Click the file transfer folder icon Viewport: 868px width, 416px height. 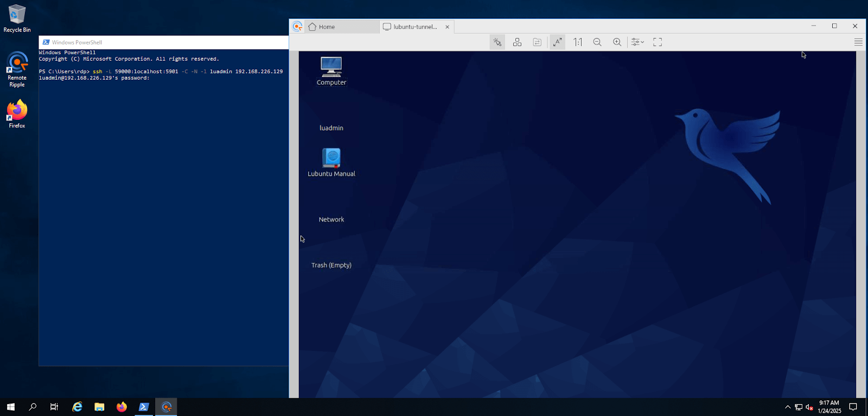(537, 42)
